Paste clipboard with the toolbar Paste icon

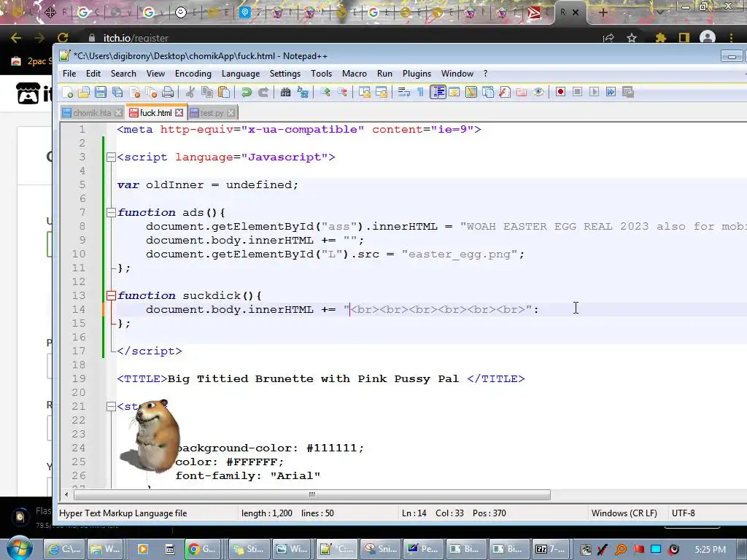[x=224, y=92]
